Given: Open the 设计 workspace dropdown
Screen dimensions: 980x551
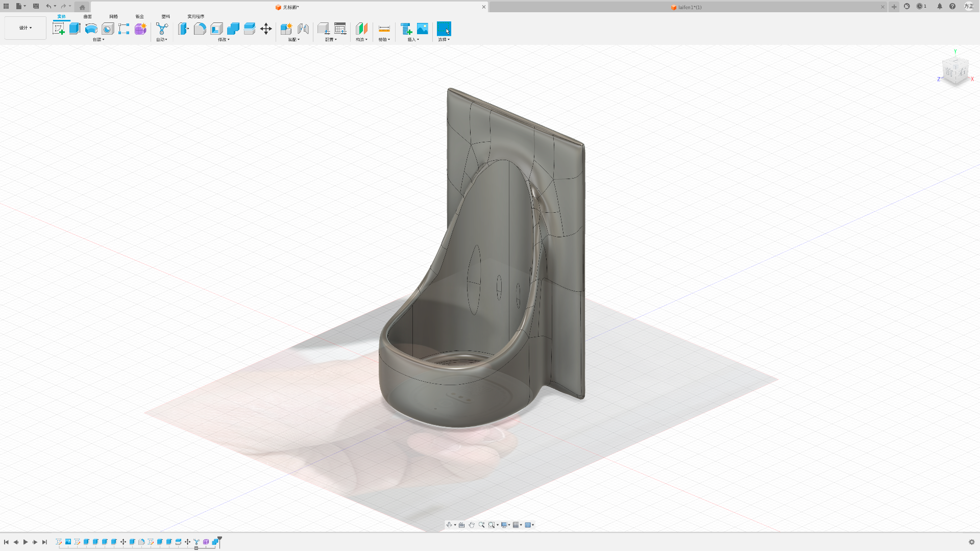Looking at the screenshot, I should 26,28.
